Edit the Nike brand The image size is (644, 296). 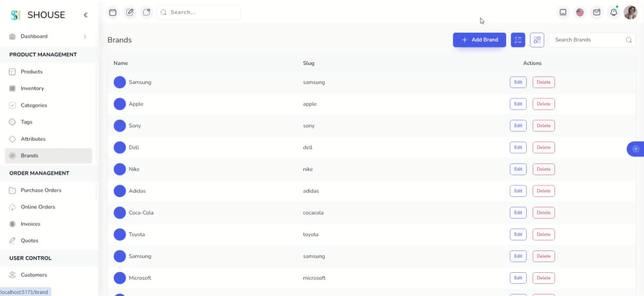(x=518, y=169)
